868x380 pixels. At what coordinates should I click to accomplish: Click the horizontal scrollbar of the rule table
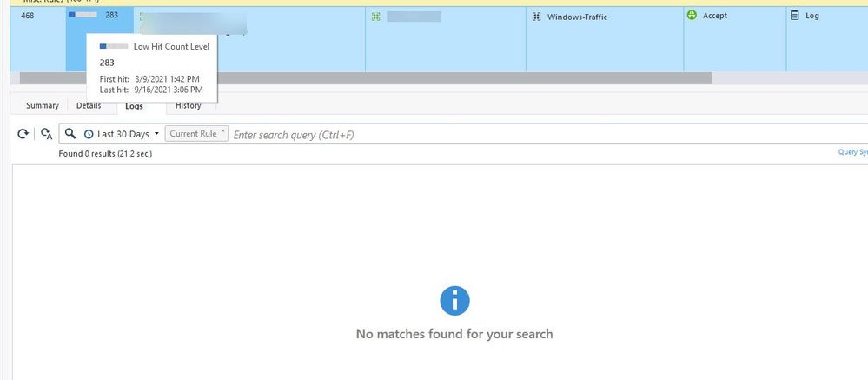coord(365,78)
